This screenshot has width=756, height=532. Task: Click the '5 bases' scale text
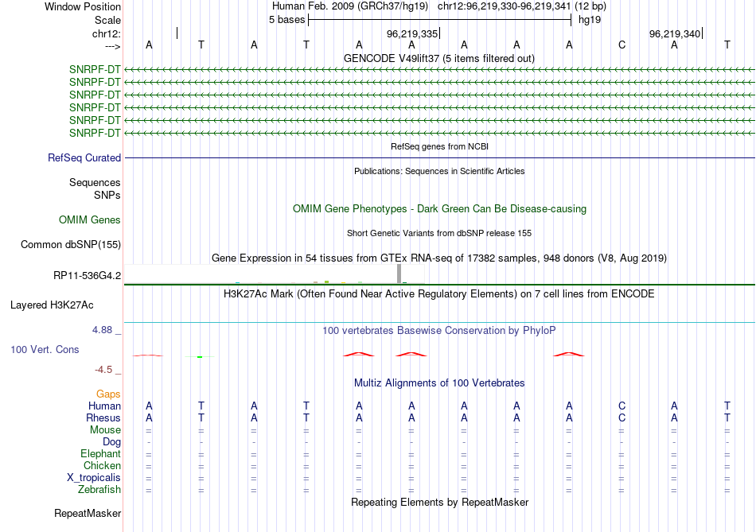click(x=286, y=20)
